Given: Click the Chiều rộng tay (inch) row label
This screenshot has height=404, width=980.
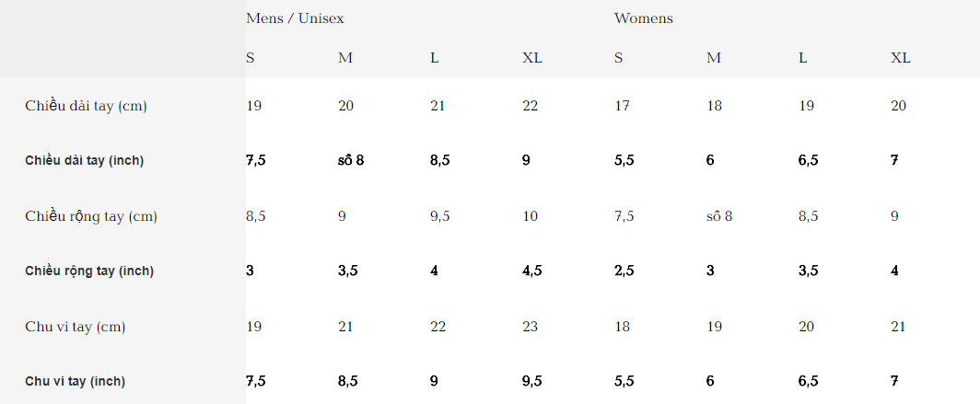Looking at the screenshot, I should click(x=89, y=271).
